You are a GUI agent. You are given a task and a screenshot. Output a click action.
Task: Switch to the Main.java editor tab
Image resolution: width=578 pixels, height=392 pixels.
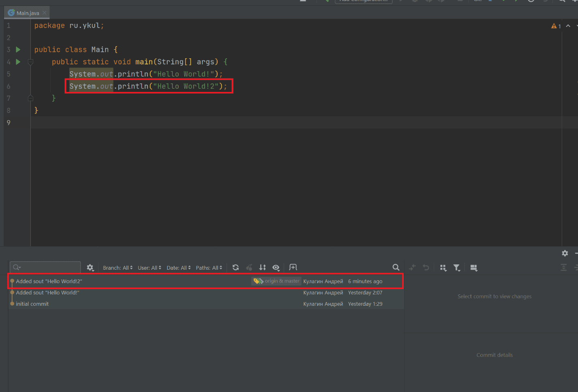pos(28,13)
